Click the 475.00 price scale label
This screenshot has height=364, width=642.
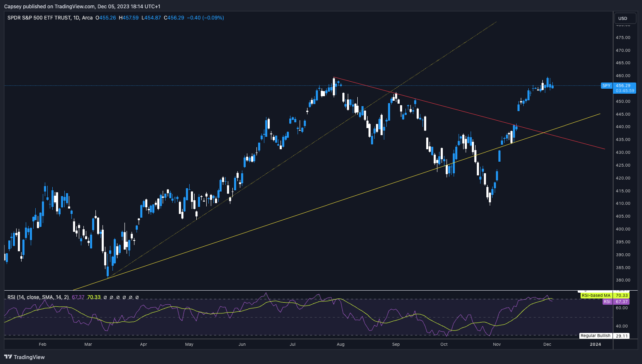pyautogui.click(x=623, y=38)
